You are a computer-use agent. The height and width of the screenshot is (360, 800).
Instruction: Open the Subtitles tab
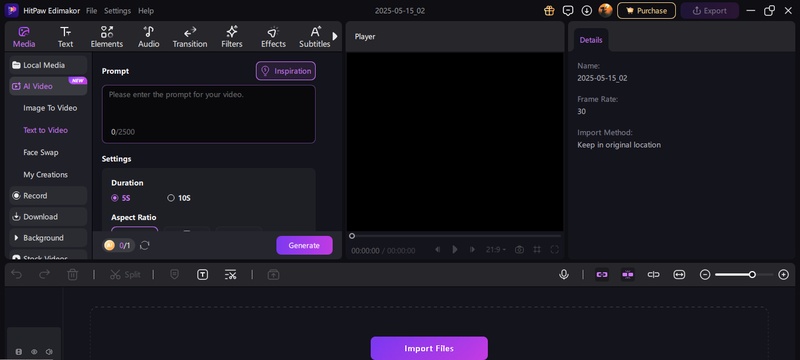click(x=315, y=37)
